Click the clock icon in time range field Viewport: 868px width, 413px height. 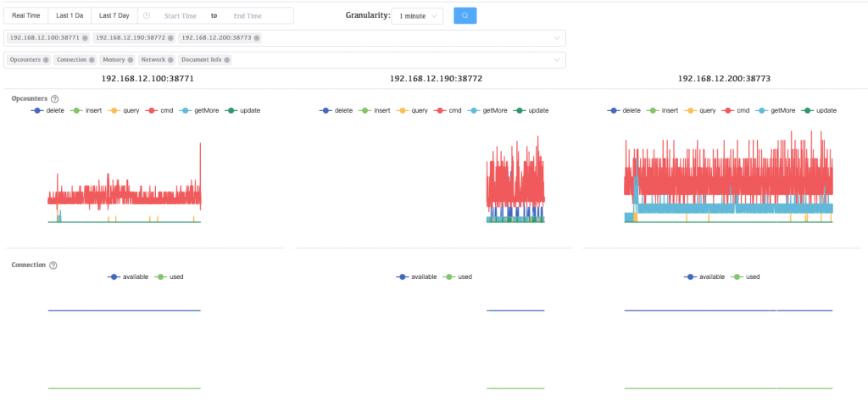pos(147,16)
